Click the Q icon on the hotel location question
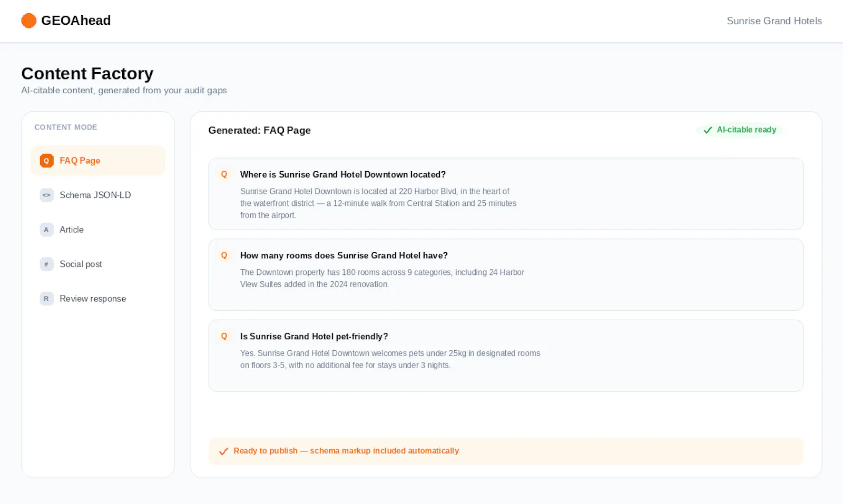The width and height of the screenshot is (843, 504). click(224, 174)
